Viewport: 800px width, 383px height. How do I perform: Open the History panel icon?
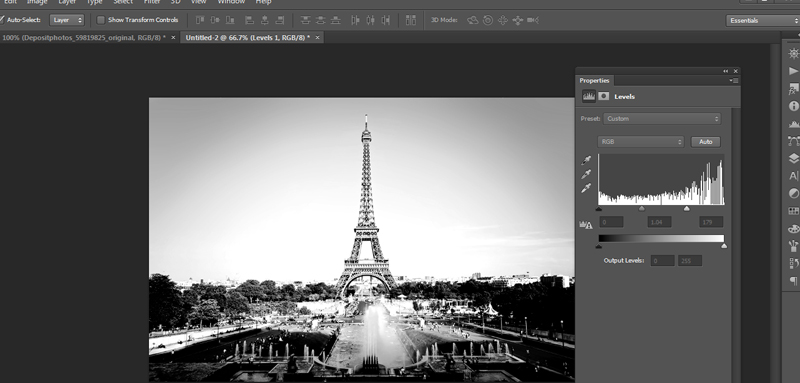point(793,263)
